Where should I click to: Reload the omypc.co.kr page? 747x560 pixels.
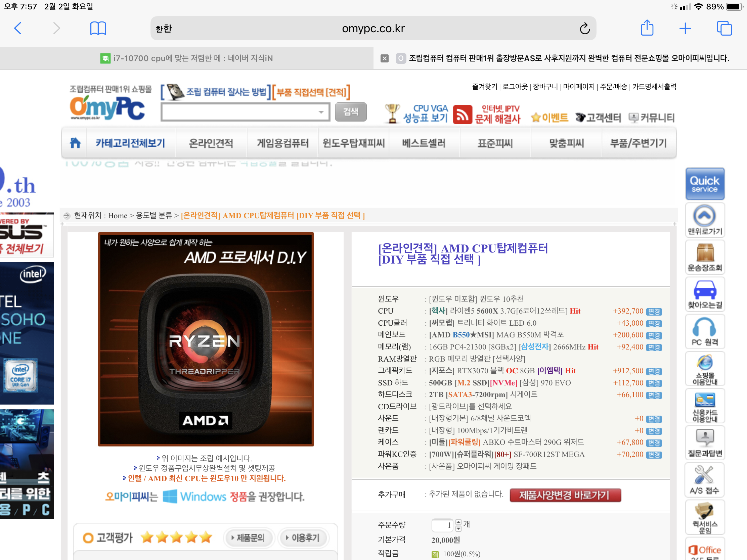(x=584, y=28)
